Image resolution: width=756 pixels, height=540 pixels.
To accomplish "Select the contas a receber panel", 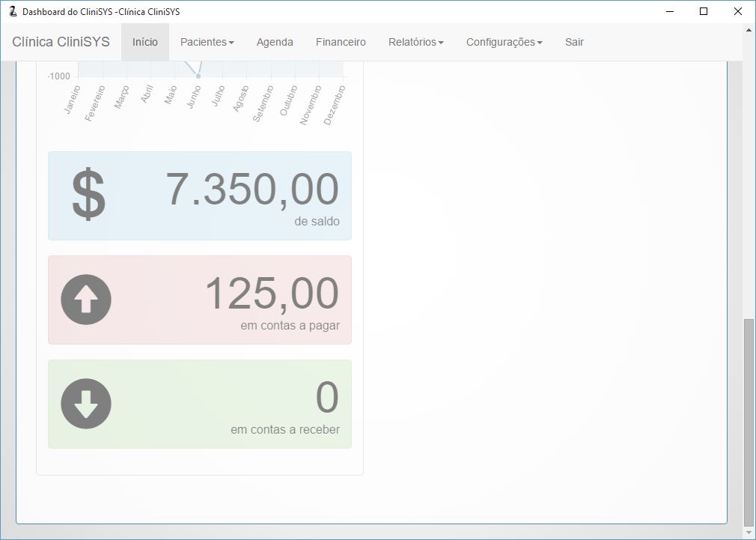I will point(200,404).
